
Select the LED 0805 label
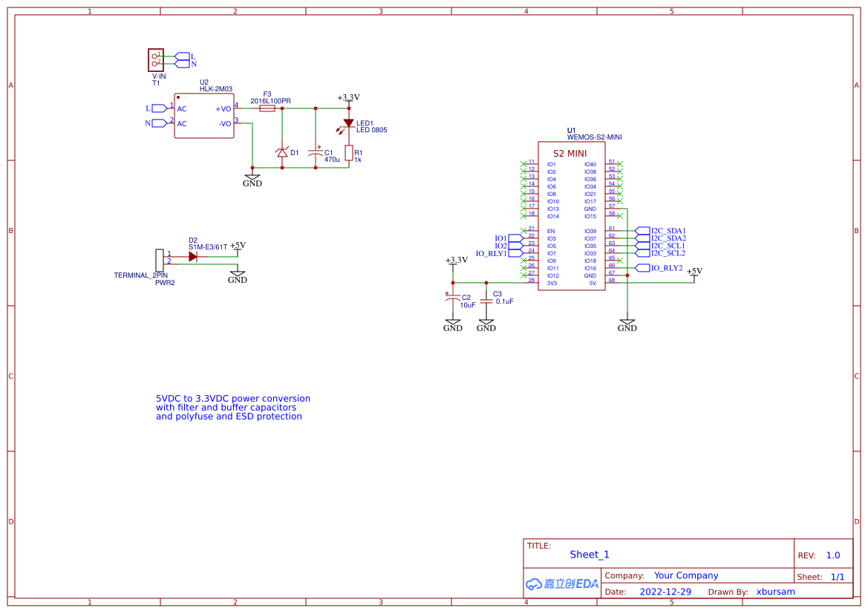[371, 130]
